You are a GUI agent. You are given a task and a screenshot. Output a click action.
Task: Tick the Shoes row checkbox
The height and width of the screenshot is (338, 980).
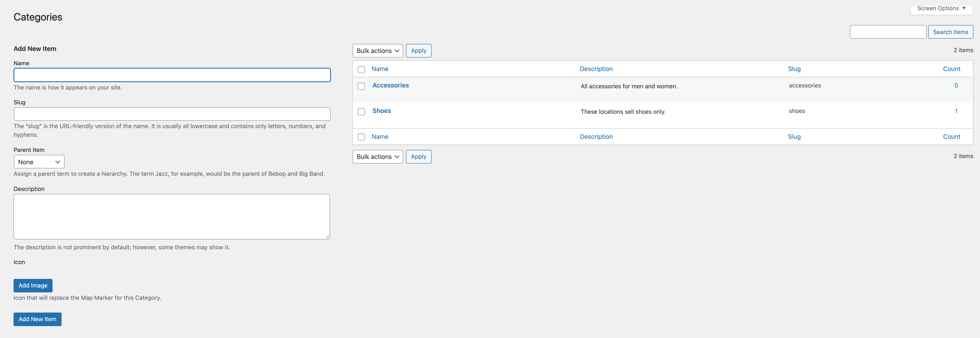[x=361, y=112]
